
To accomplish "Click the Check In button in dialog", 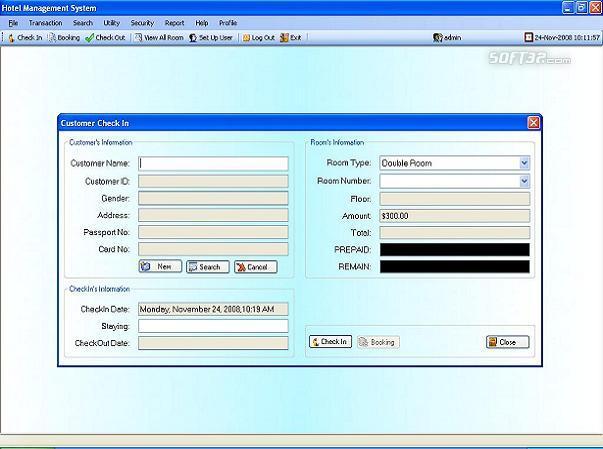I will pos(330,341).
